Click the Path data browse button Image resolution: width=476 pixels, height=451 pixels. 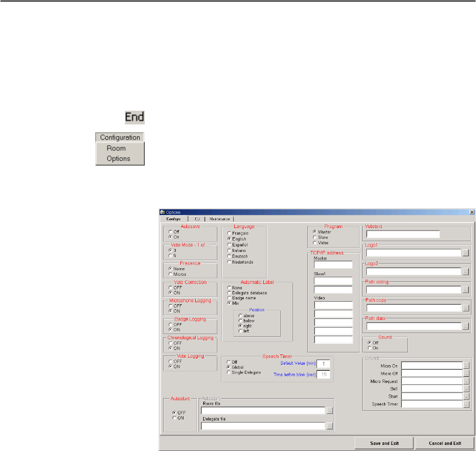[465, 327]
